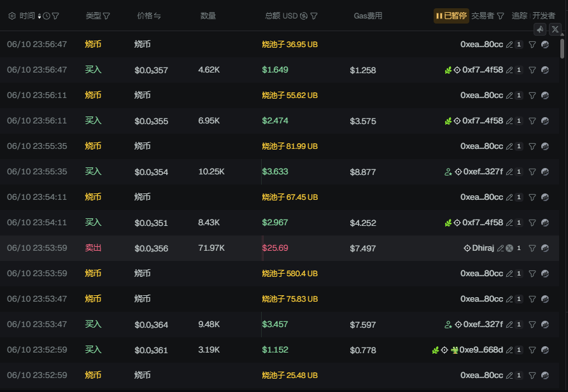The width and height of the screenshot is (568, 392).
Task: Open the 类型 type filter funnel
Action: [106, 16]
